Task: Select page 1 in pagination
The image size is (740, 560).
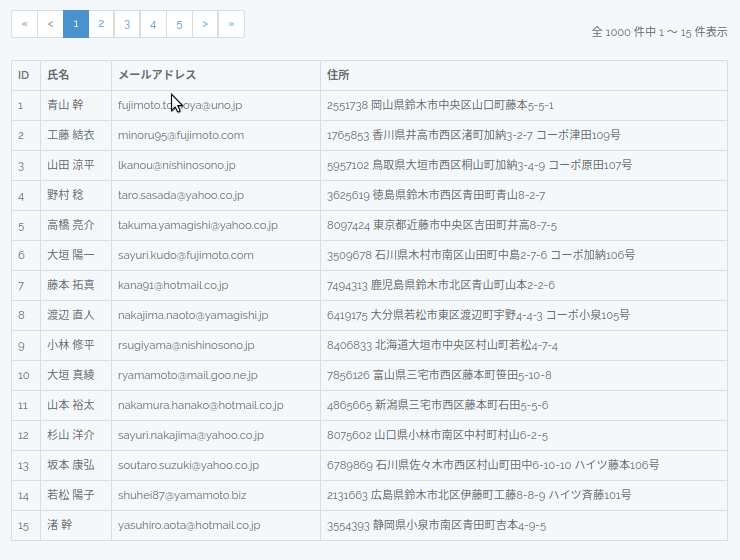Action: point(76,24)
